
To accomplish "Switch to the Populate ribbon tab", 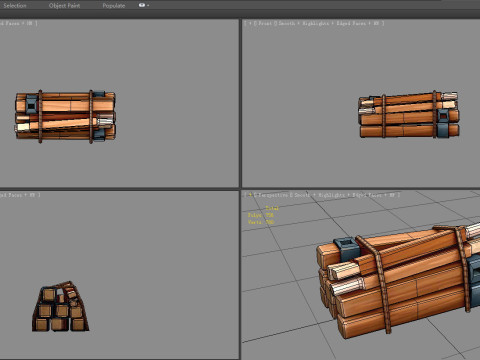I will click(x=114, y=6).
